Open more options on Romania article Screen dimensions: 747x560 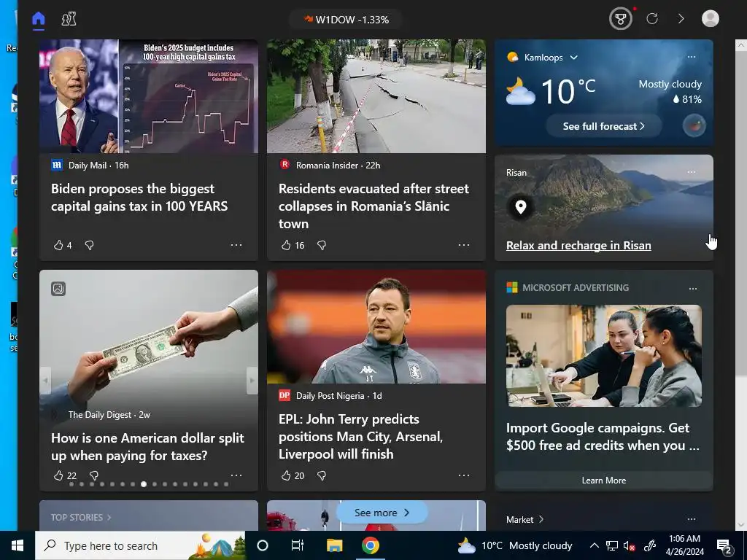pyautogui.click(x=464, y=245)
